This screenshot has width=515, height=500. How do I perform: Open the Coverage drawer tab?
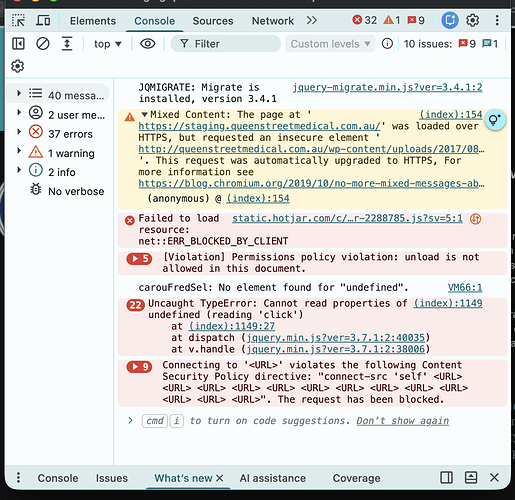point(356,478)
